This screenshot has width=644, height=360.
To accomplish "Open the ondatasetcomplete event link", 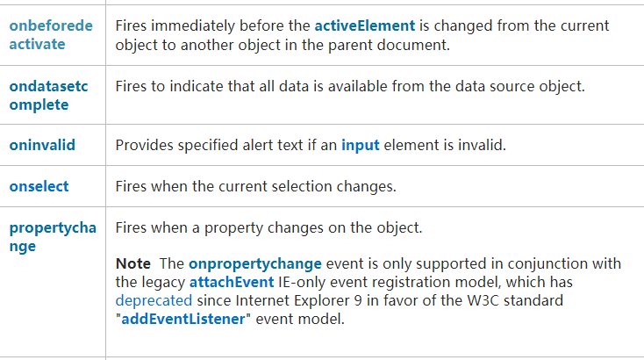I will [x=48, y=96].
